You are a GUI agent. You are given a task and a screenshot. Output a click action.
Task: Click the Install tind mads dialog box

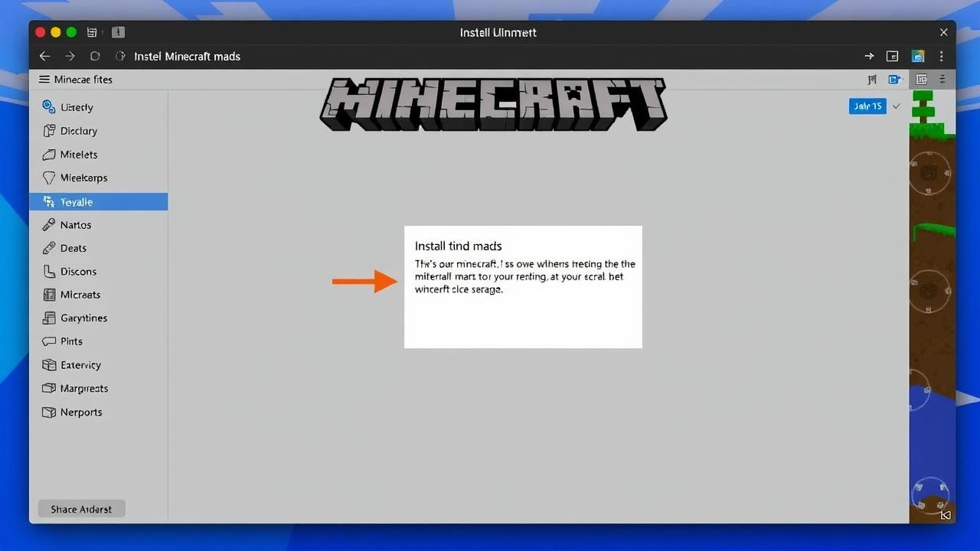(523, 287)
